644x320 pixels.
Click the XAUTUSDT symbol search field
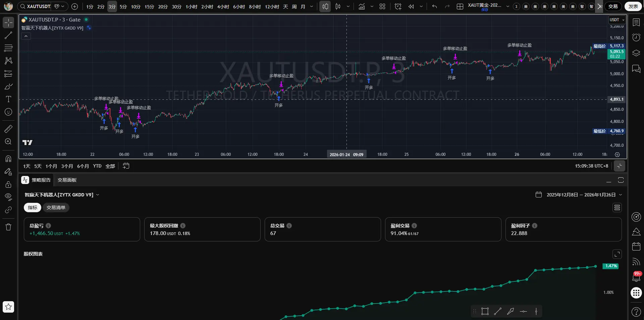[35, 6]
